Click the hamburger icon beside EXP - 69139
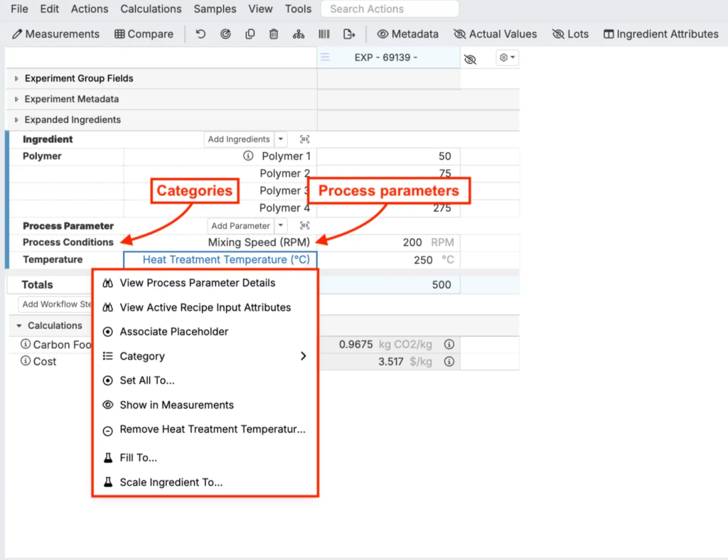 [325, 57]
